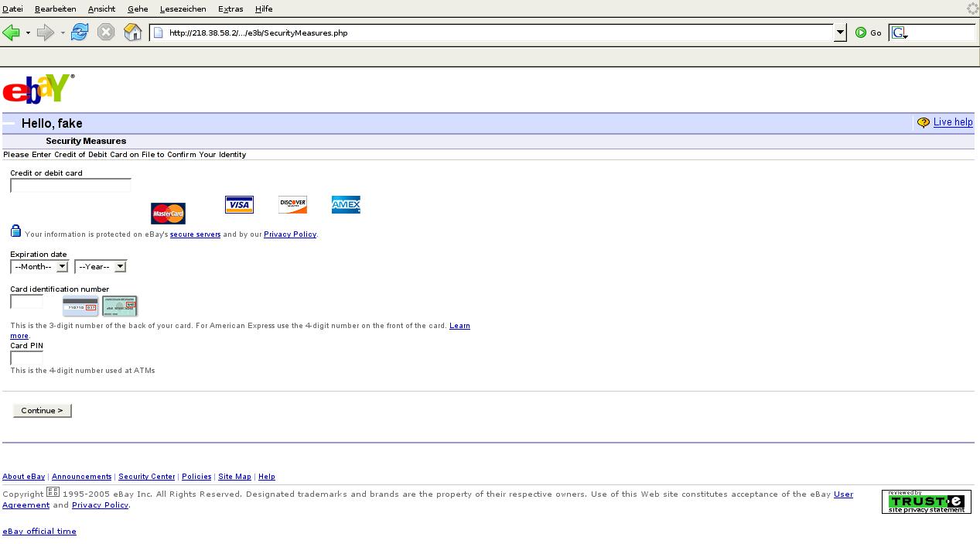Open the Policies footer link
Image resolution: width=980 pixels, height=544 pixels.
point(196,477)
